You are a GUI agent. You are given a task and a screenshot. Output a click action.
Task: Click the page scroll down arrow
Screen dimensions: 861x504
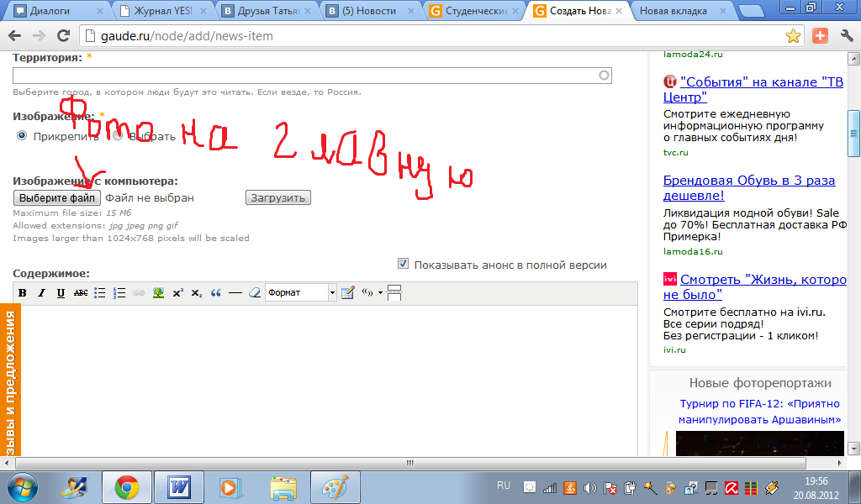coord(853,448)
